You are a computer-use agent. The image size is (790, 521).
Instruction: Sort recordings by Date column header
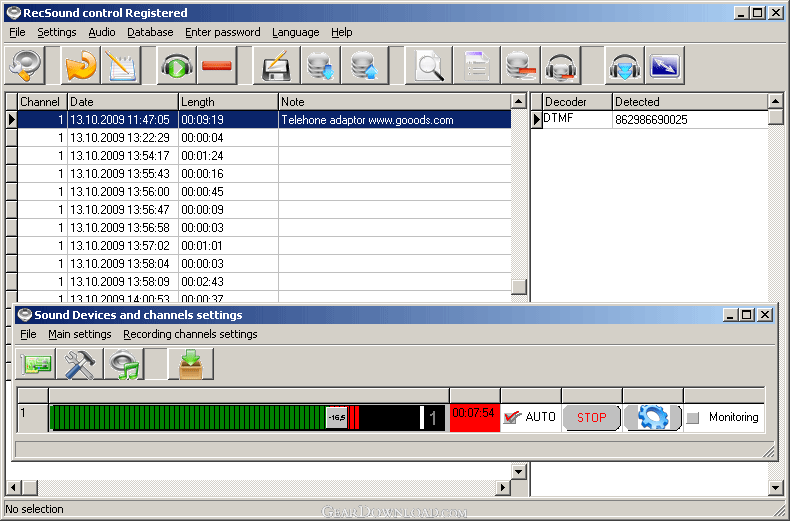[123, 102]
